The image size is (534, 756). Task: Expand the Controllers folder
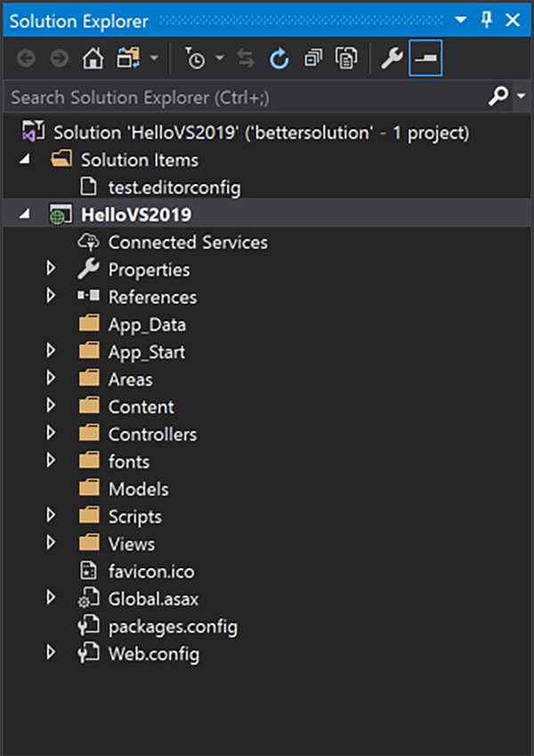pos(51,434)
